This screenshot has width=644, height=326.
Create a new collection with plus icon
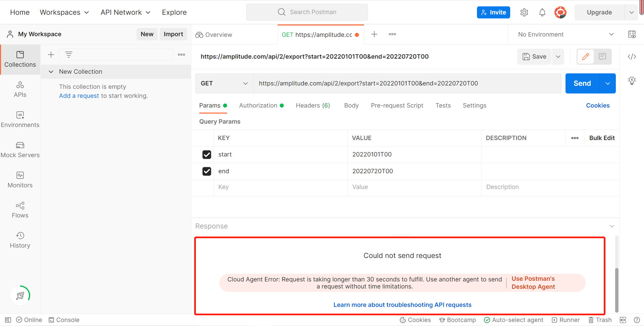[x=51, y=55]
